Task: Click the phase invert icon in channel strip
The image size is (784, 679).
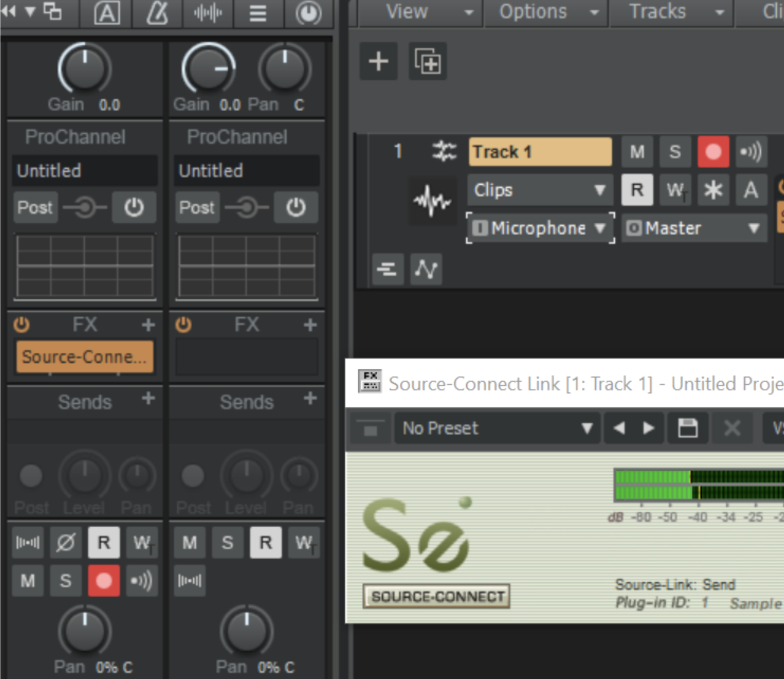Action: (x=65, y=543)
